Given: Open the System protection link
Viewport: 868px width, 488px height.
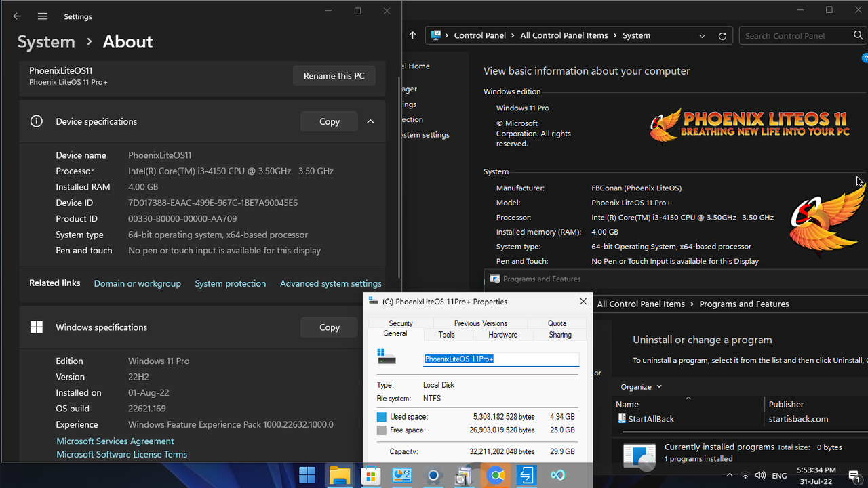Looking at the screenshot, I should point(231,283).
